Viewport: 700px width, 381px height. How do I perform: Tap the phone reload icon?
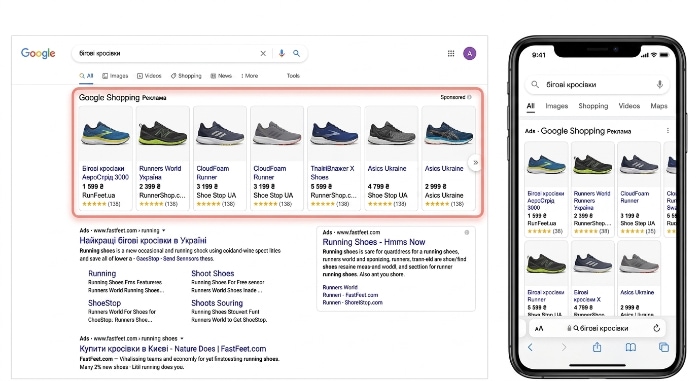(656, 328)
